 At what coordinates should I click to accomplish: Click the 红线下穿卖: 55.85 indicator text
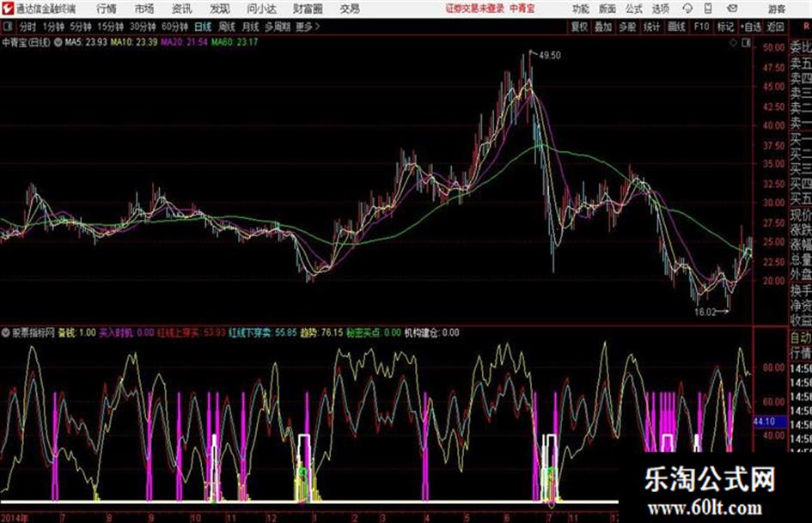coord(263,332)
